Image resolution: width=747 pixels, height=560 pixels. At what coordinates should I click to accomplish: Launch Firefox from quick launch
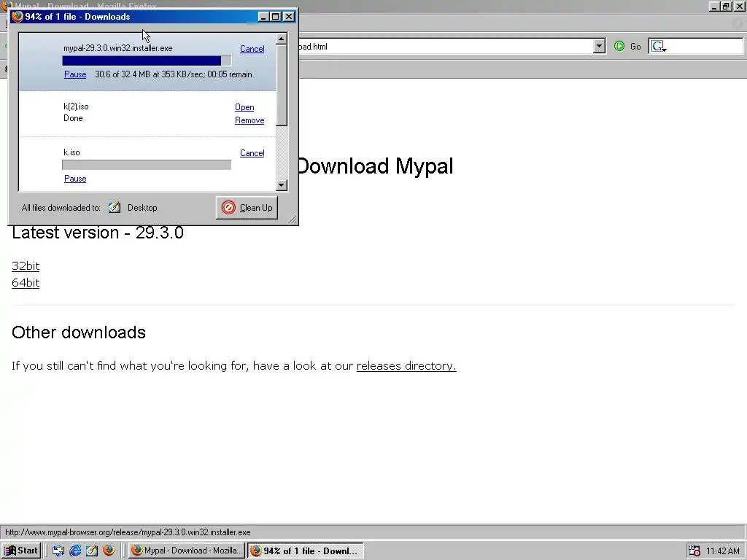click(x=109, y=550)
